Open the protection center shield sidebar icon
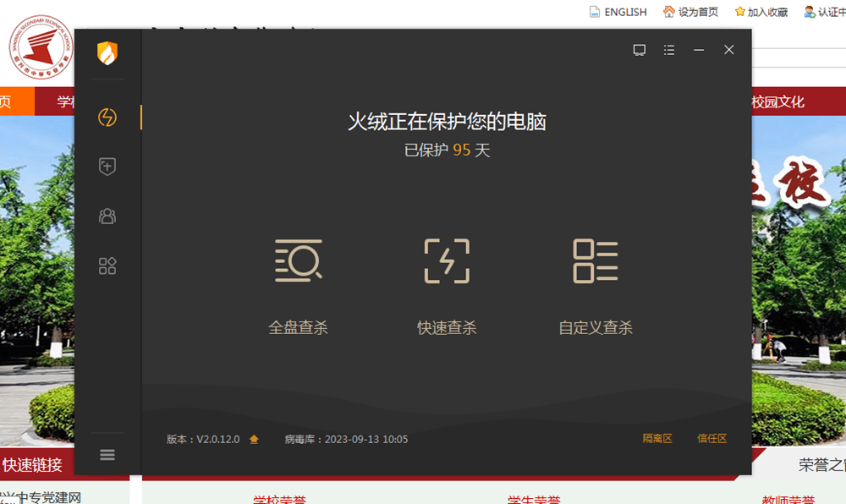This screenshot has height=504, width=846. tap(107, 166)
